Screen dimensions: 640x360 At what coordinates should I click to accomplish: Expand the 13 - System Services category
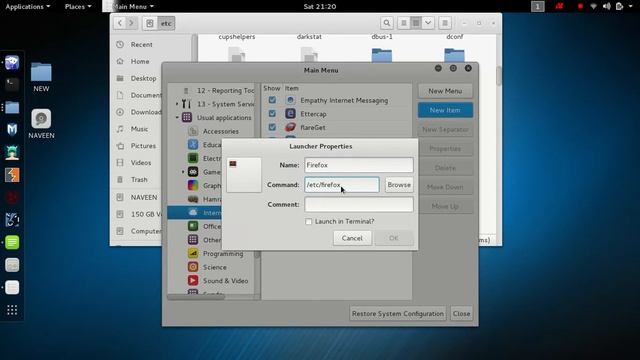(x=177, y=104)
